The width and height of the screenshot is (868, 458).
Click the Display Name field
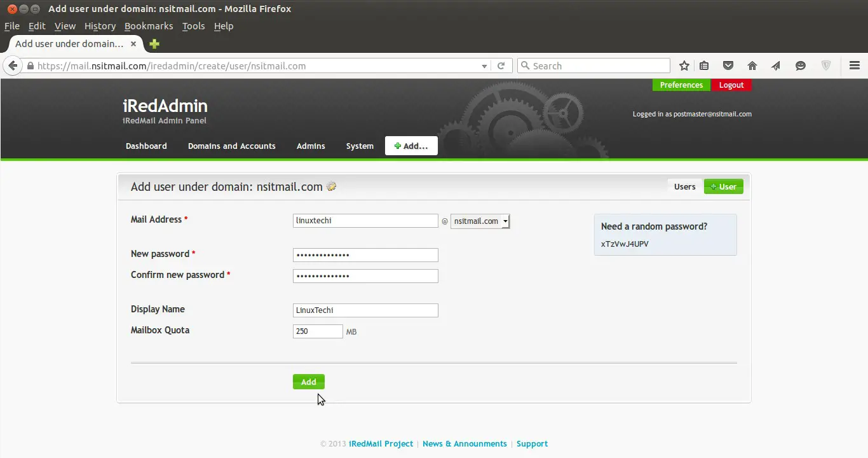(365, 310)
